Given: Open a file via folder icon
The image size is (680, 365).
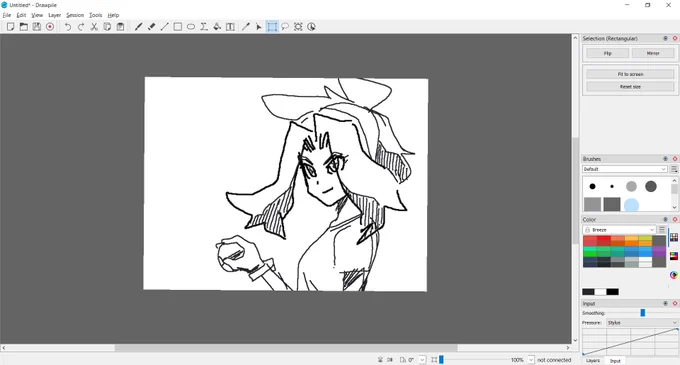Looking at the screenshot, I should click(x=23, y=27).
